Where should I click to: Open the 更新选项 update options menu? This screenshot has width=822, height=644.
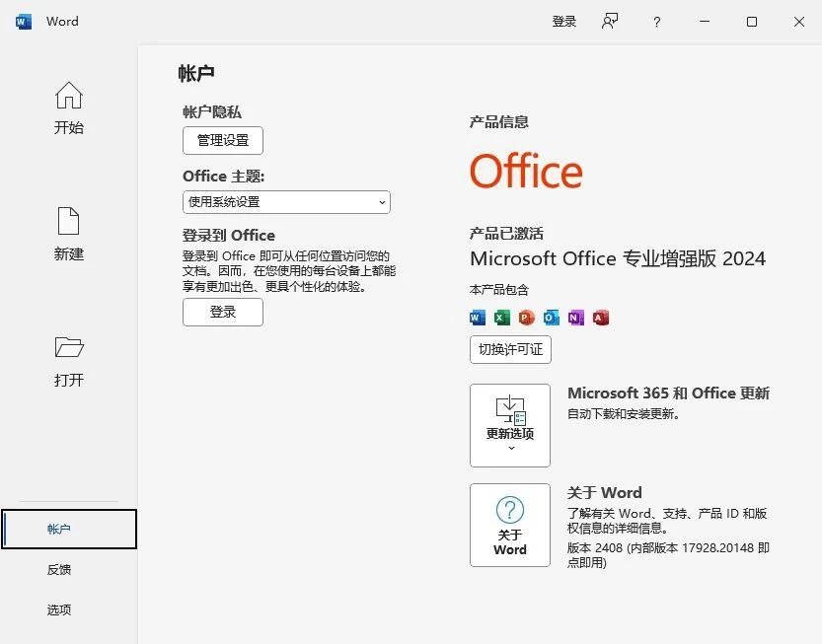click(x=510, y=425)
